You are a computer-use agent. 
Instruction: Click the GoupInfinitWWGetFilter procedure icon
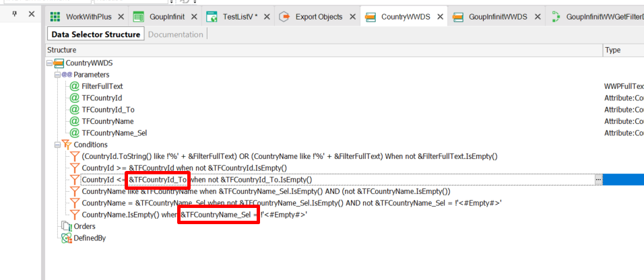[556, 17]
